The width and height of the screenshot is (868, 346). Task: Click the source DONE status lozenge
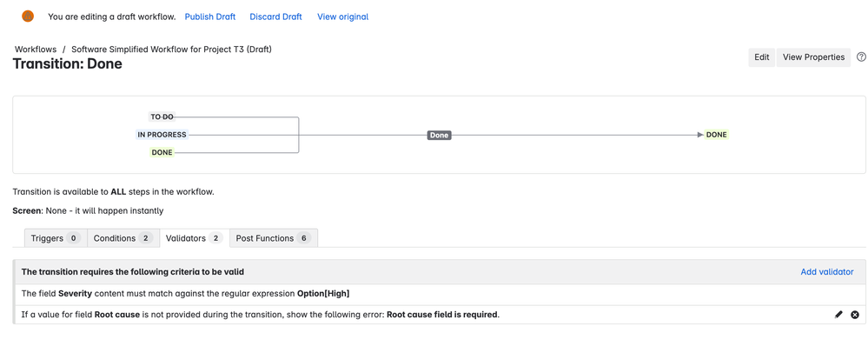pos(162,152)
